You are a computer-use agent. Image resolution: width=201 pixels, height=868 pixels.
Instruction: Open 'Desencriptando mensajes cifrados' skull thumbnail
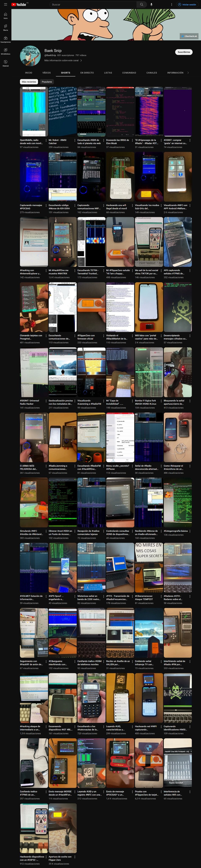point(178,307)
